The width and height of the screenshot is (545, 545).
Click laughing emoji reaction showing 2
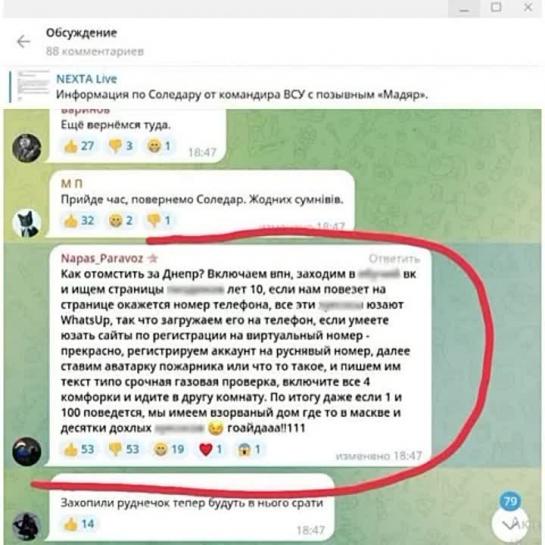tap(121, 220)
